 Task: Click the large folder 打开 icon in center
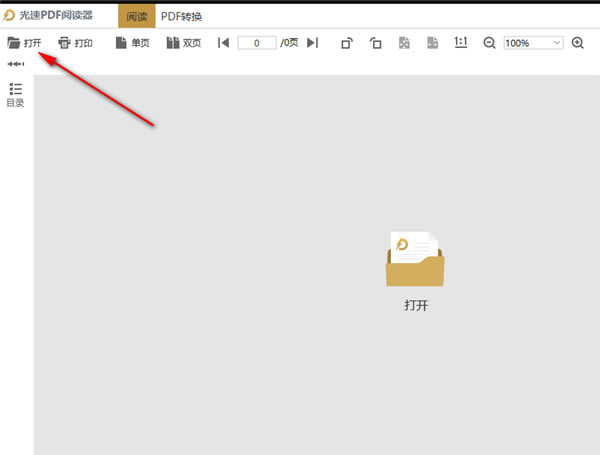click(415, 271)
